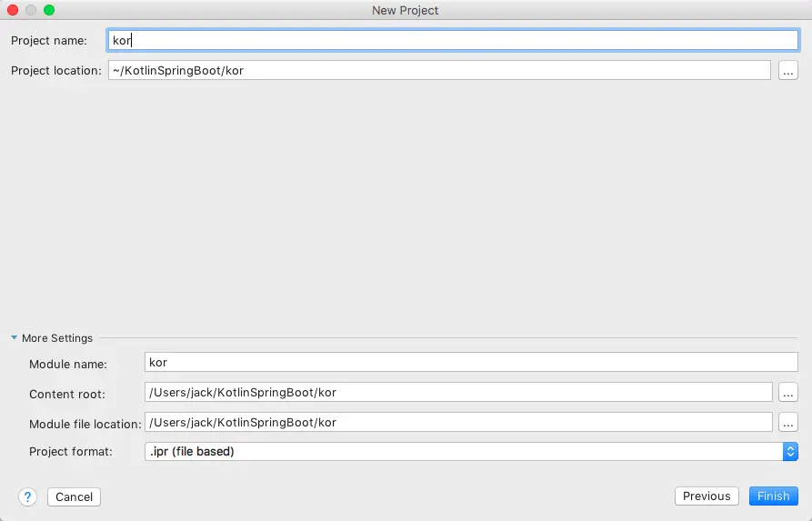
Task: Click the Content root path field
Action: coord(458,393)
